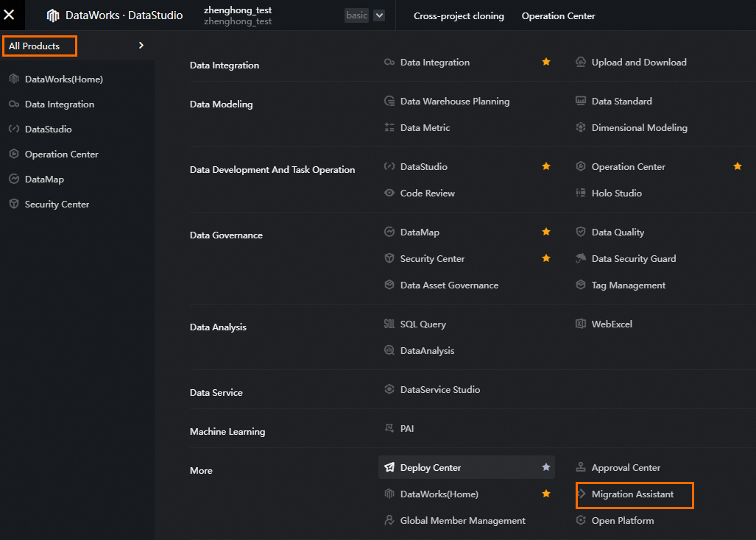
Task: Open Cross-project cloning from top bar
Action: click(459, 16)
